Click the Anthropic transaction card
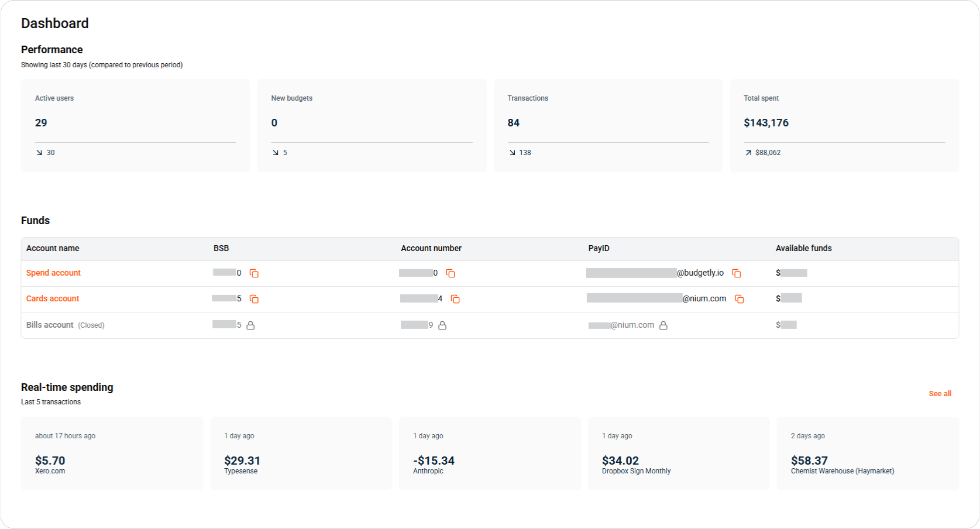The width and height of the screenshot is (980, 529). 490,454
